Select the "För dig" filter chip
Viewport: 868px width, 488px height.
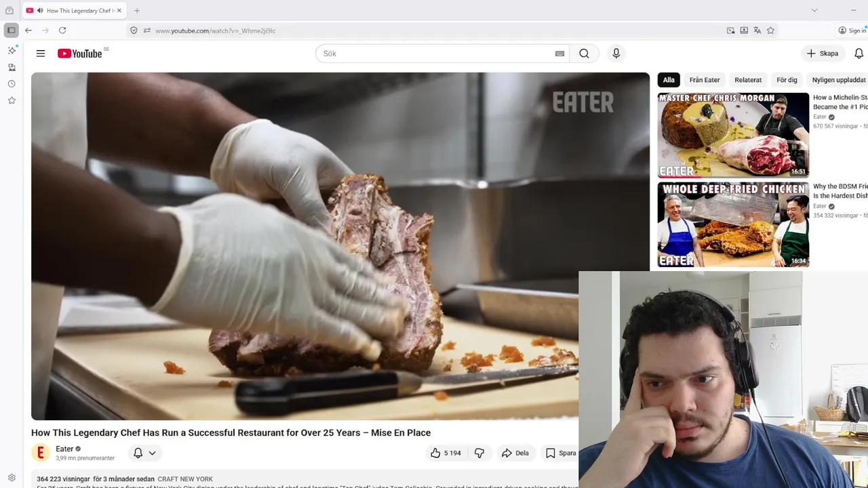[x=787, y=80]
